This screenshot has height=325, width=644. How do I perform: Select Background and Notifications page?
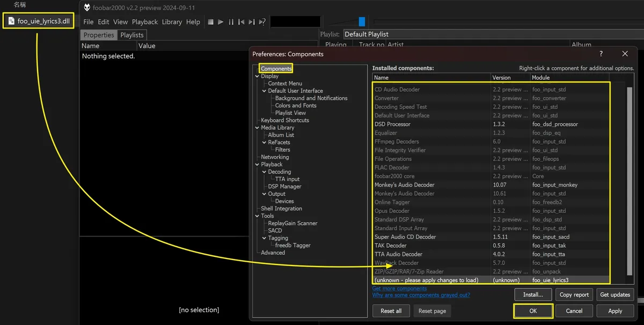coord(311,98)
